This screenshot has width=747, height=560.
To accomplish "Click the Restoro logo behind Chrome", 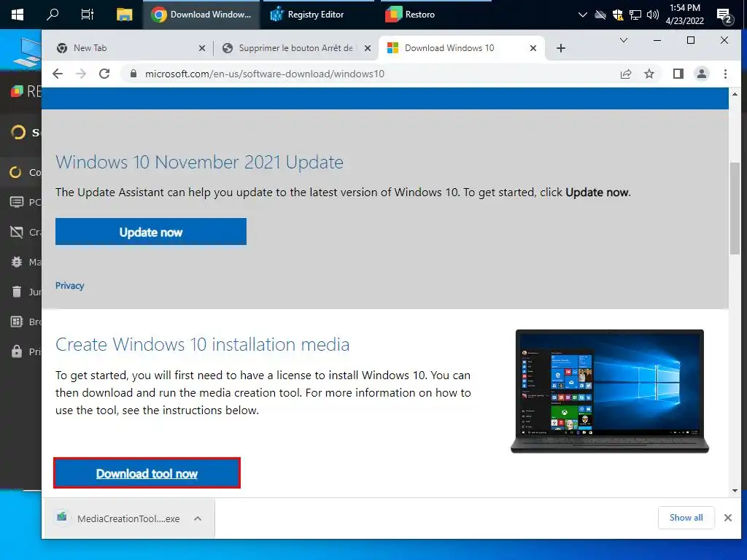I will click(x=18, y=90).
